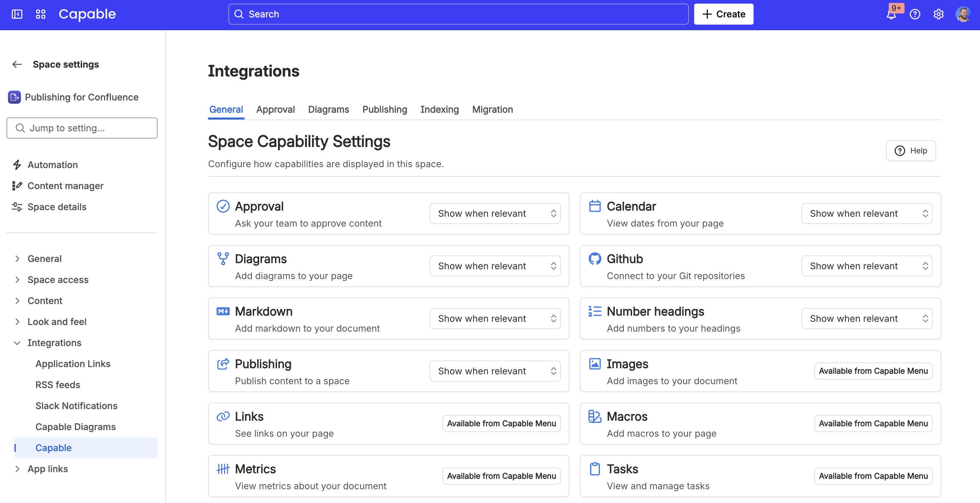Open Automation settings in sidebar

click(x=53, y=165)
